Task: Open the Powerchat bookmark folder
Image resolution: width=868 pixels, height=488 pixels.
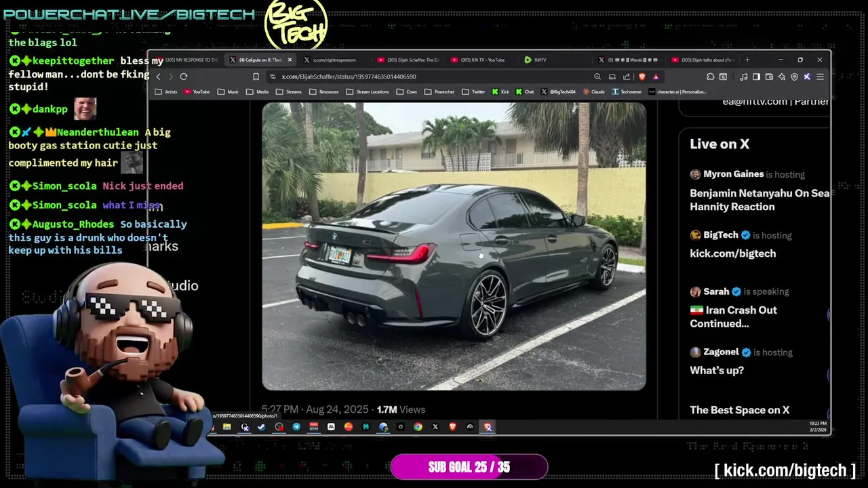Action: [439, 91]
